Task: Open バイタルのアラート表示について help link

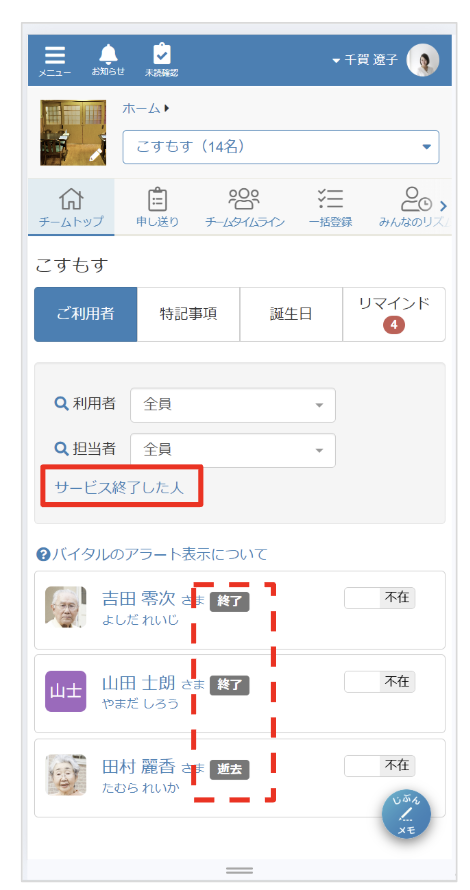Action: (160, 554)
